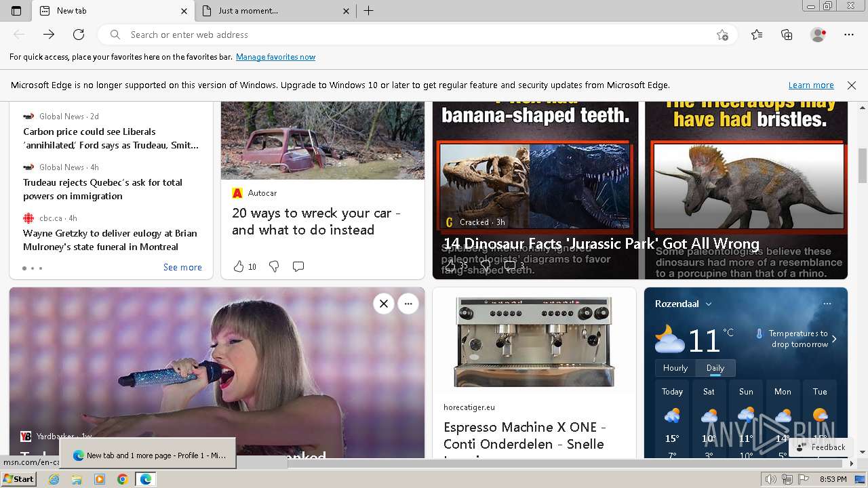Open the Collections icon in toolbar
Viewport: 868px width, 488px height.
pos(787,35)
